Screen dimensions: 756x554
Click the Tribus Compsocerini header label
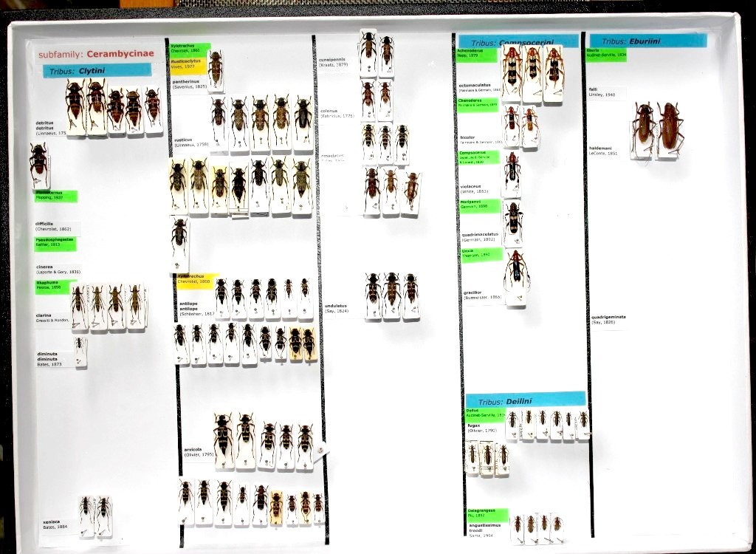[x=517, y=42]
